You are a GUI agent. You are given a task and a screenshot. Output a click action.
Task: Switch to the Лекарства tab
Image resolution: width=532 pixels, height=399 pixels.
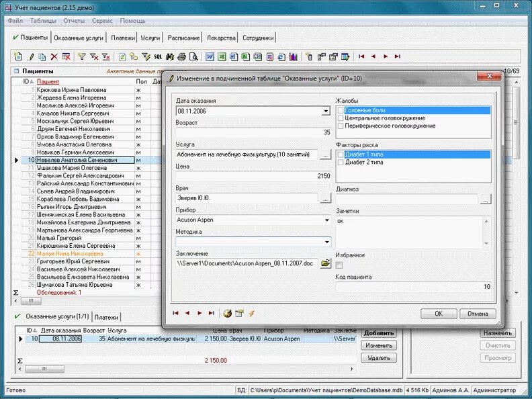[221, 38]
